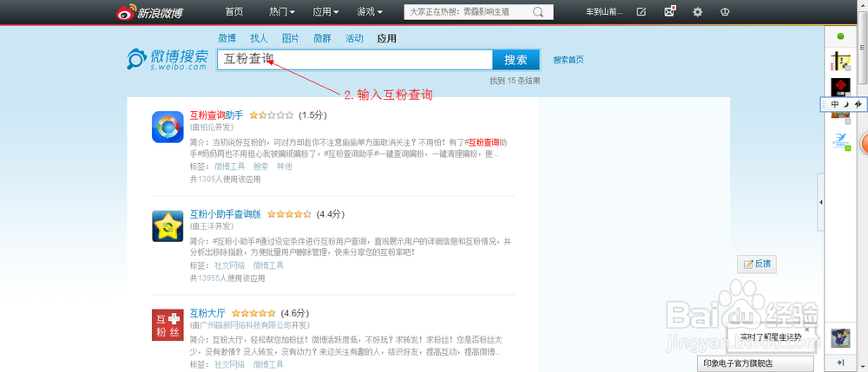The width and height of the screenshot is (868, 372).
Task: Click the 互粉查询助手 star rating
Action: pyautogui.click(x=271, y=115)
